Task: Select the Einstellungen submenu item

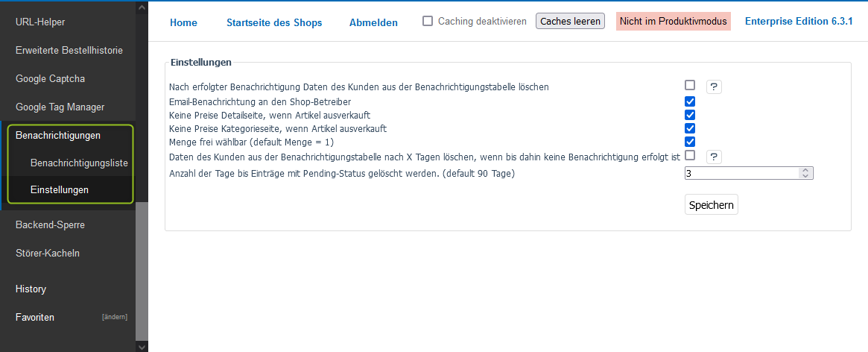Action: [x=59, y=189]
